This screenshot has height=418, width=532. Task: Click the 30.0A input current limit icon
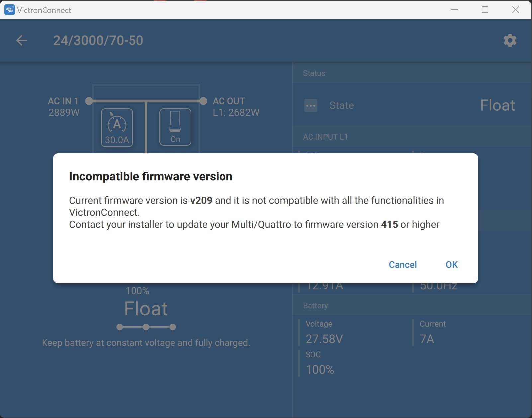pos(117,128)
